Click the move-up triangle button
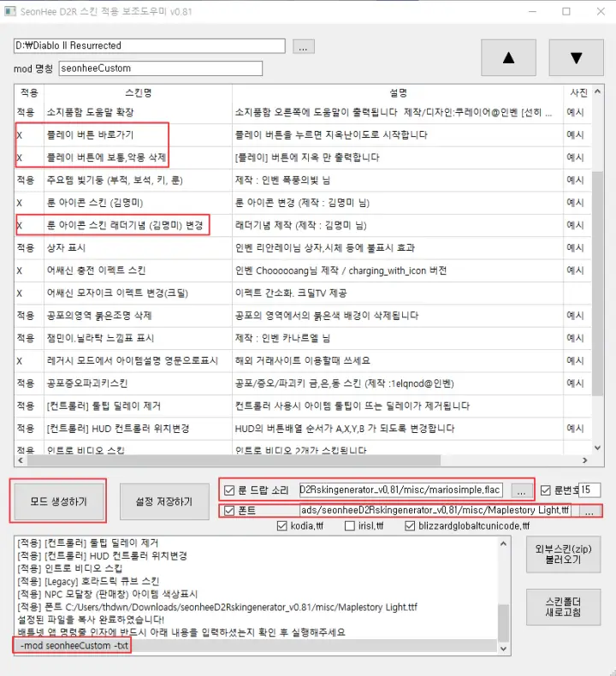The width and height of the screenshot is (616, 676). pyautogui.click(x=508, y=58)
